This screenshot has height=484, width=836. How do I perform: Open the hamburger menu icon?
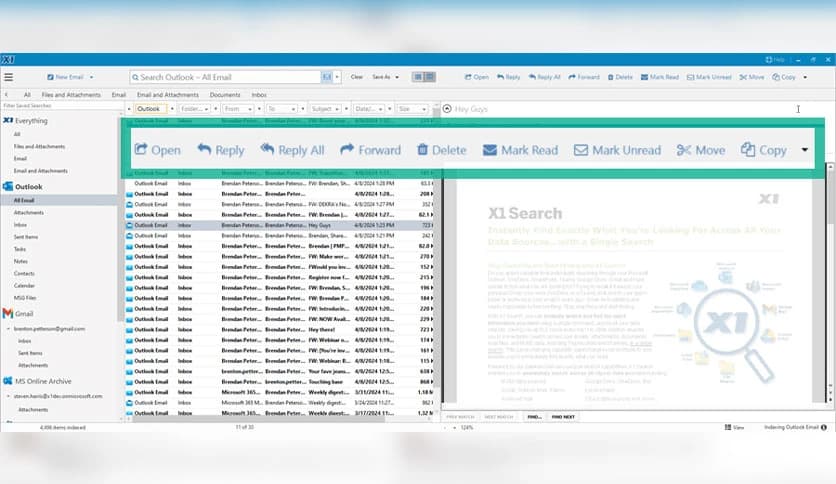[x=9, y=77]
